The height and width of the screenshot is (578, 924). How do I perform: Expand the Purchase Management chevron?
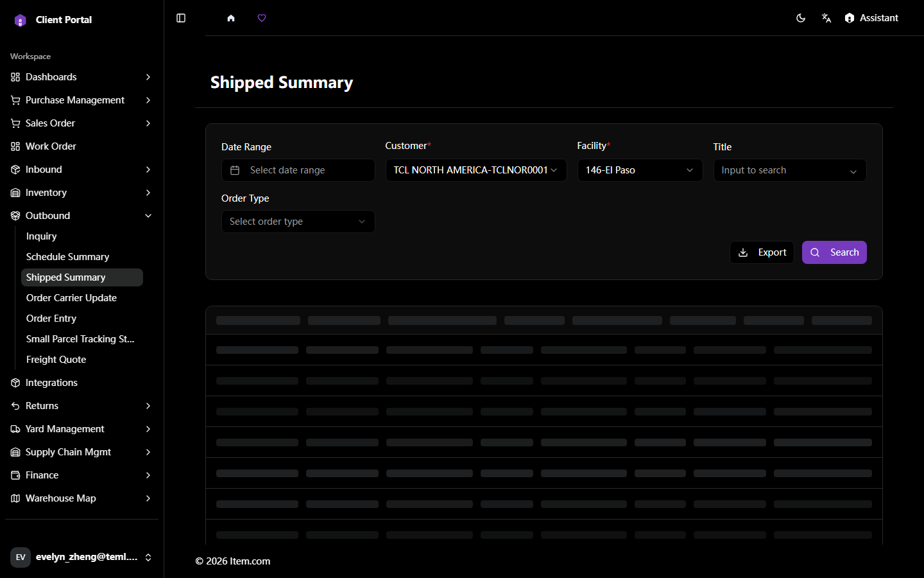point(148,100)
